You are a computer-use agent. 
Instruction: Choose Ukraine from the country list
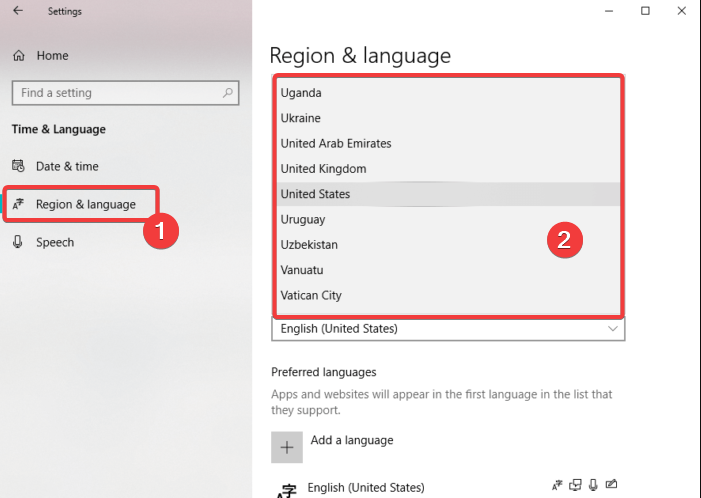click(448, 118)
